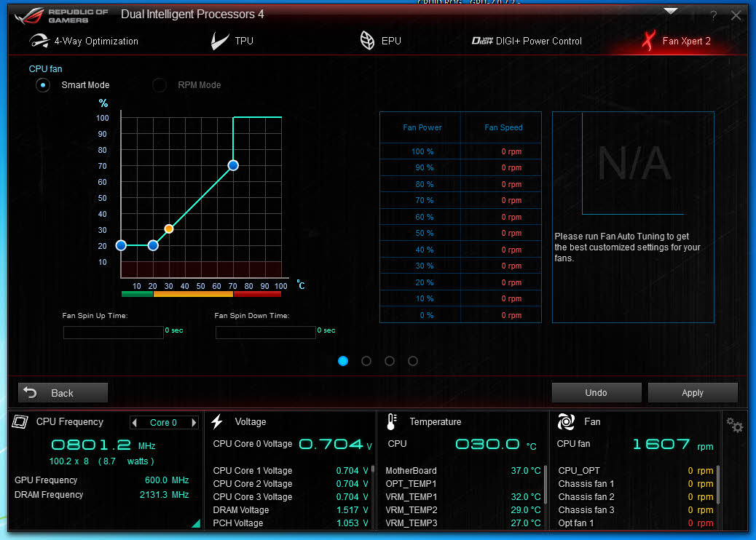Click the Temperature thermometer icon
This screenshot has height=540, width=756.
[392, 421]
